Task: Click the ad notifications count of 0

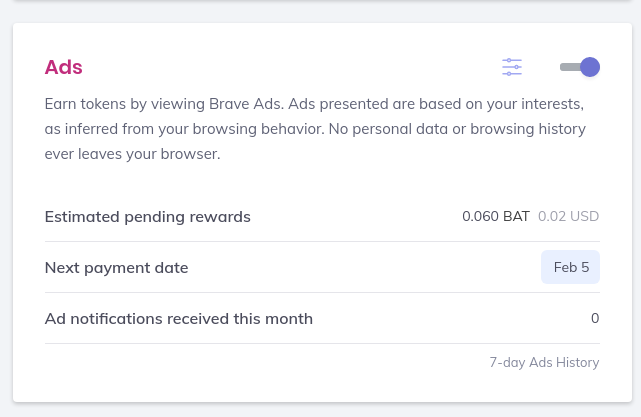Action: pos(594,319)
